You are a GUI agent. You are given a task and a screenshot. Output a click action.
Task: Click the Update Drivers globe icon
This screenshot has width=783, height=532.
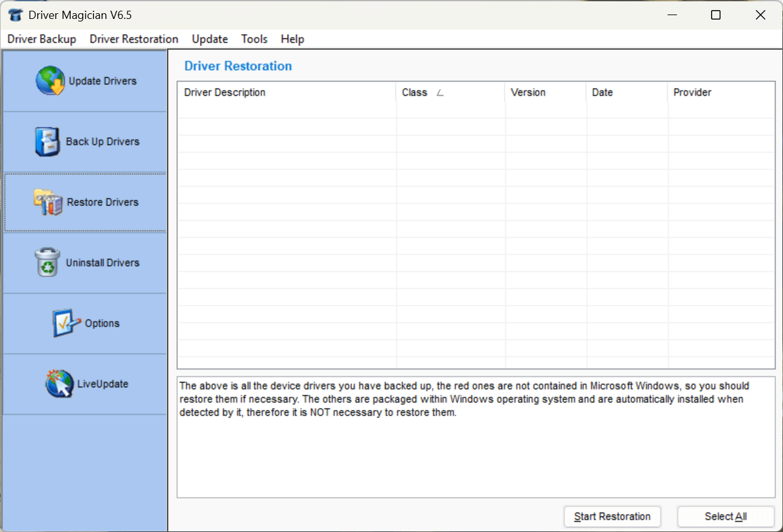(50, 81)
